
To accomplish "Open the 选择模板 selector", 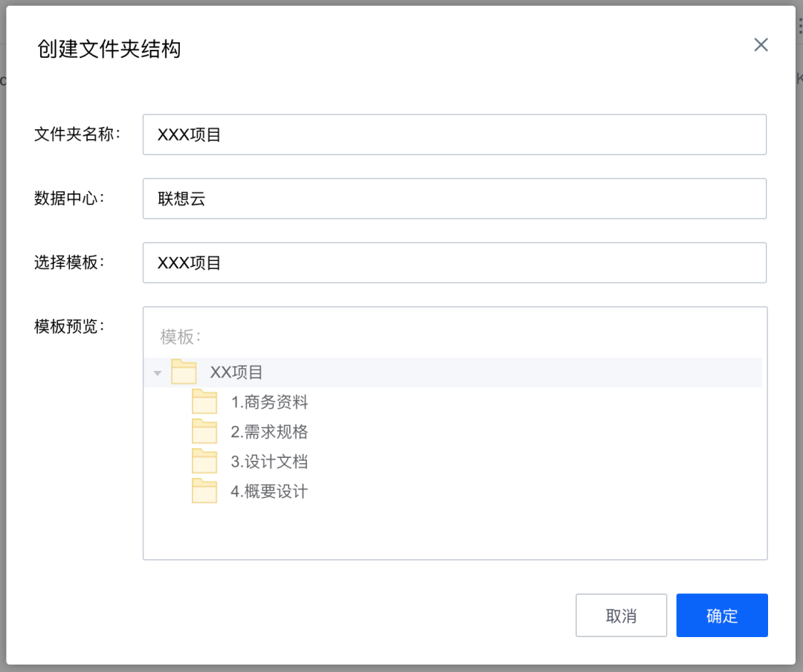I will tap(454, 262).
